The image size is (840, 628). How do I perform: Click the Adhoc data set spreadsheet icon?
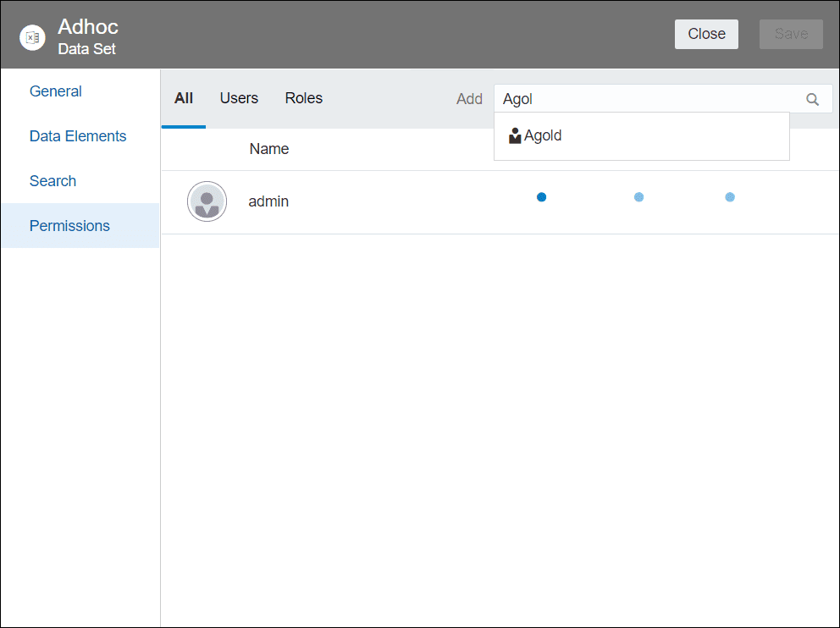[x=33, y=37]
